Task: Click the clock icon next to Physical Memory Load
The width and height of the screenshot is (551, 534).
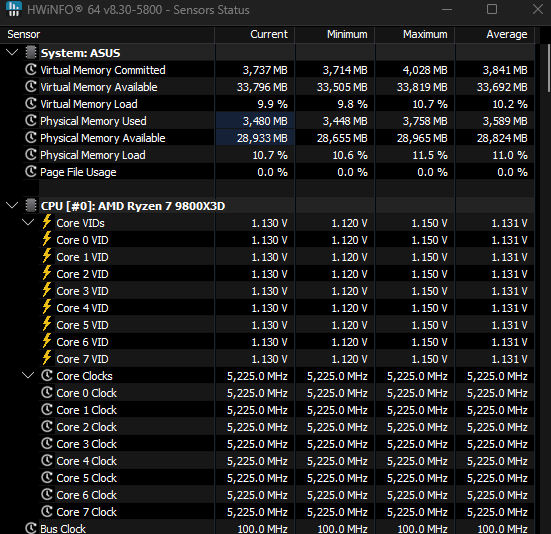Action: [31, 155]
